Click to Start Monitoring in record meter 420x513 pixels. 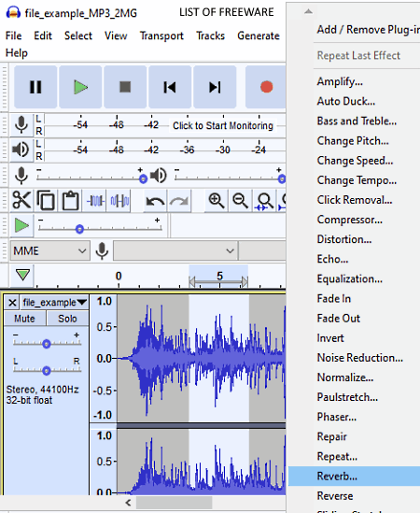pos(223,125)
